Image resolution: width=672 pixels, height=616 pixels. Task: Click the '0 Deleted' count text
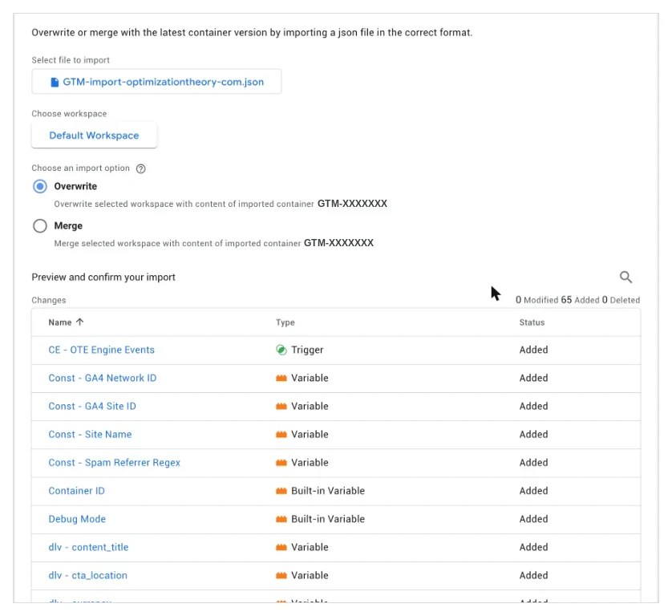coord(621,300)
